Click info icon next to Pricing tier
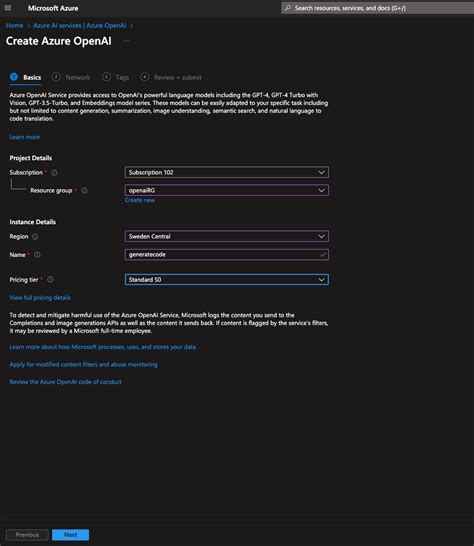The image size is (474, 546). click(50, 280)
